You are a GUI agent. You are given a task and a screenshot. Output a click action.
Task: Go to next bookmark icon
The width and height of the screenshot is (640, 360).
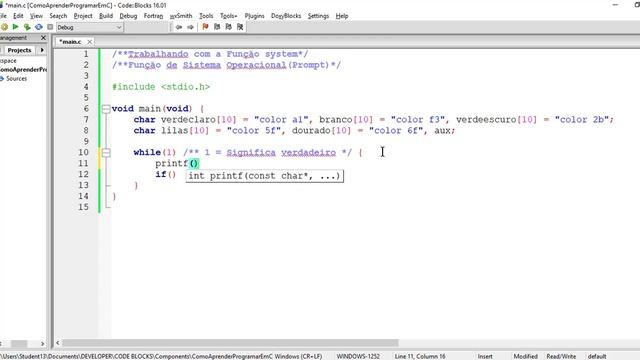(x=229, y=27)
